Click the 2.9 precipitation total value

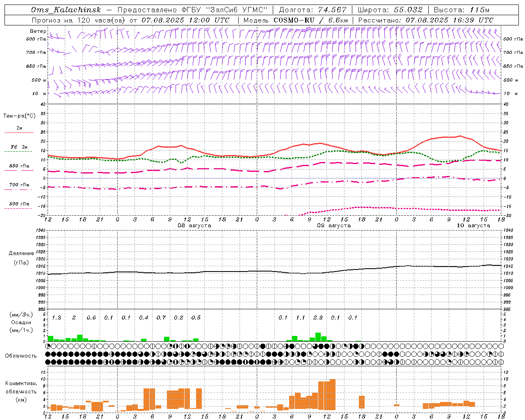pos(318,317)
